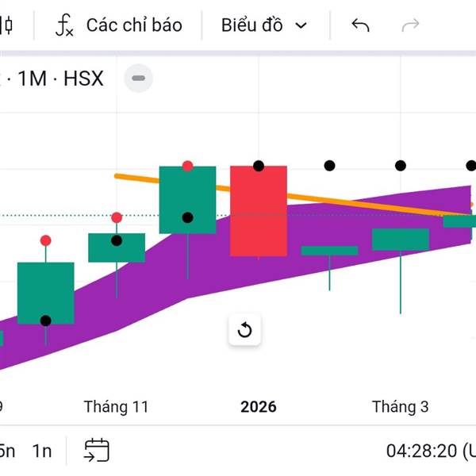Open the Biểu đồ dropdown
The width and height of the screenshot is (476, 476).
pyautogui.click(x=263, y=25)
